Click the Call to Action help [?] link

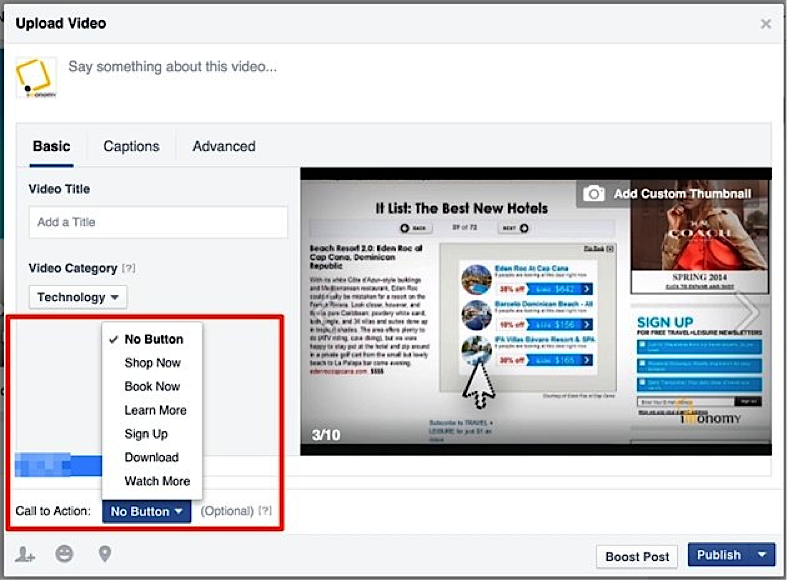(265, 511)
